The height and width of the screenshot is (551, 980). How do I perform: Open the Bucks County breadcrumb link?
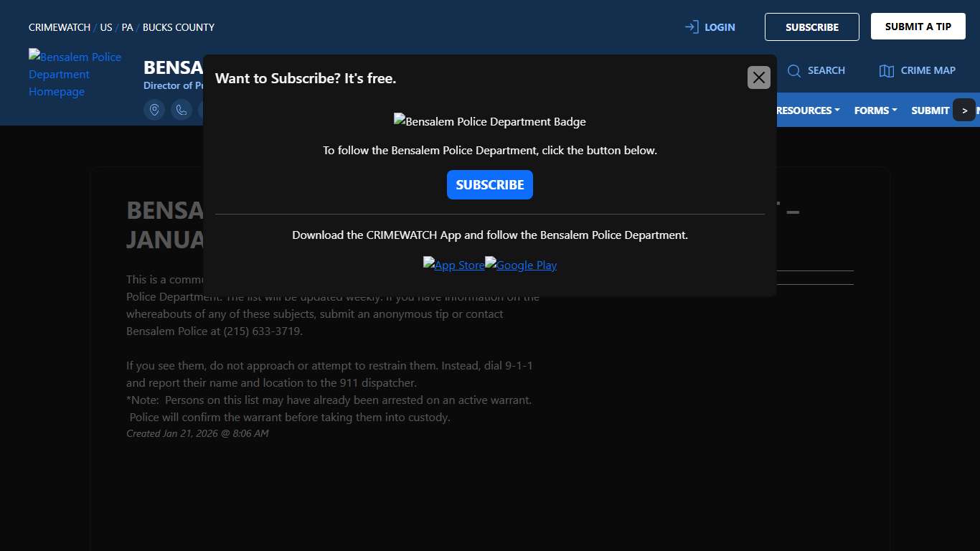[x=178, y=27]
